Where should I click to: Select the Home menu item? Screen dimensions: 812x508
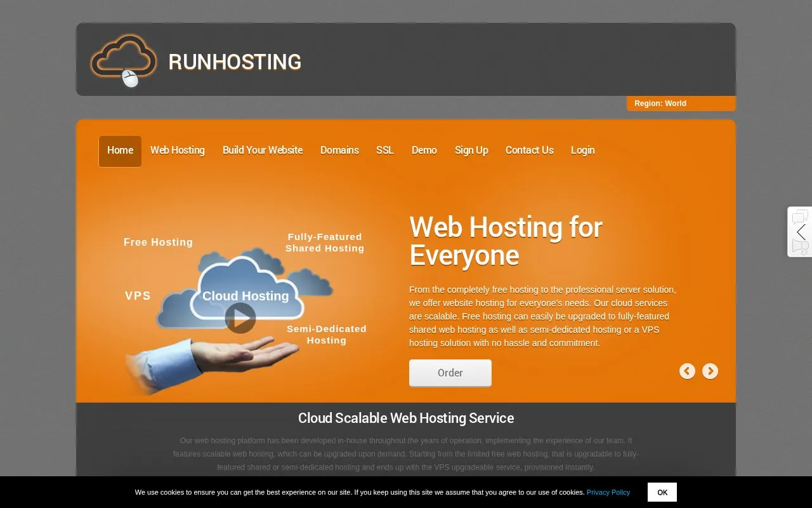(120, 151)
